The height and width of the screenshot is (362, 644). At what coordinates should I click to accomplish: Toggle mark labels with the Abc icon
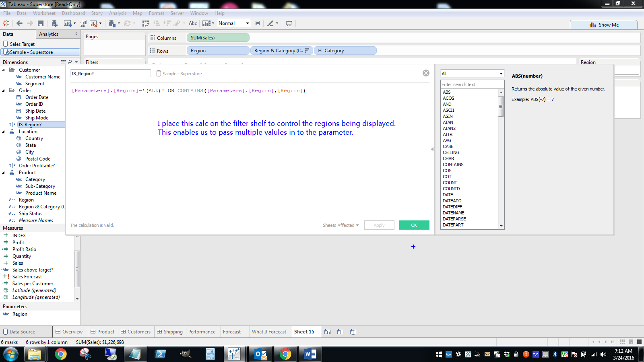coord(192,23)
